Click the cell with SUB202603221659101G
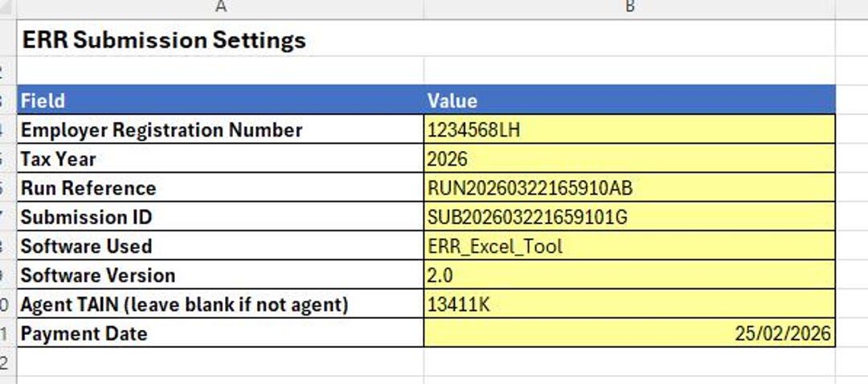Screen dimensions: 868x384 pos(629,217)
